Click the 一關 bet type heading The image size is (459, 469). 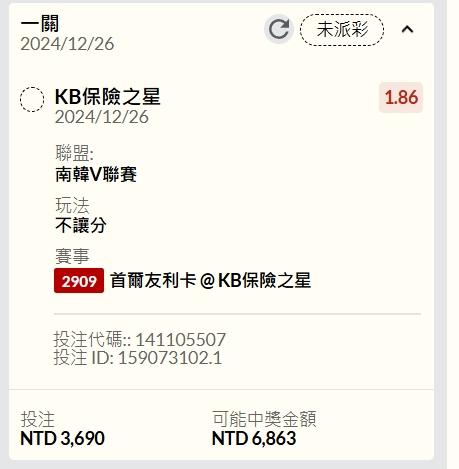(x=40, y=24)
